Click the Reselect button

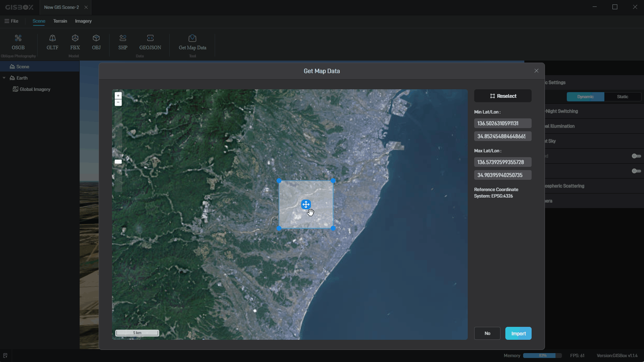tap(503, 96)
